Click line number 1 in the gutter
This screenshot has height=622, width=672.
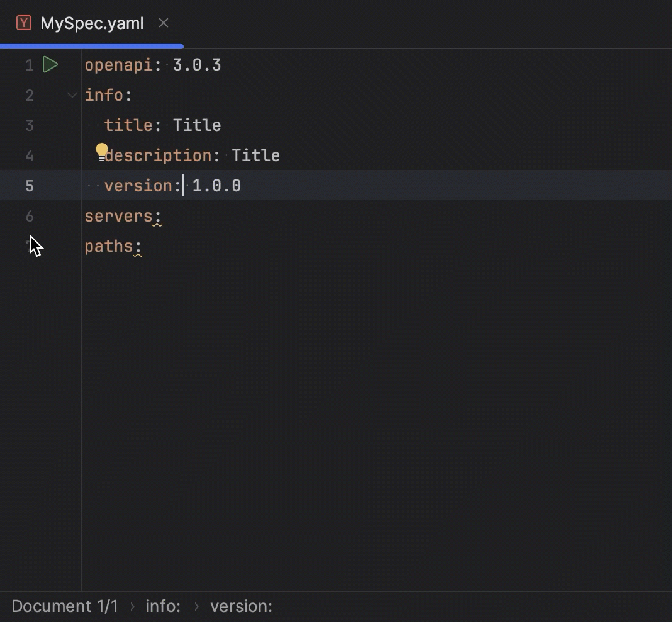pos(29,64)
